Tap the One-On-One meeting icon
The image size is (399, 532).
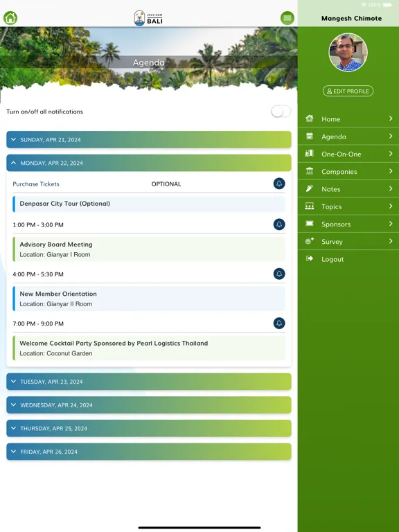click(310, 153)
